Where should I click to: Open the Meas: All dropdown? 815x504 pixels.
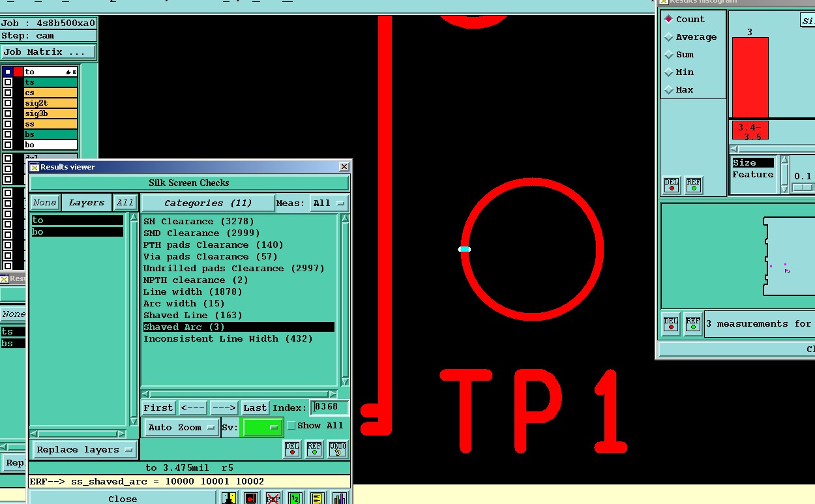329,203
